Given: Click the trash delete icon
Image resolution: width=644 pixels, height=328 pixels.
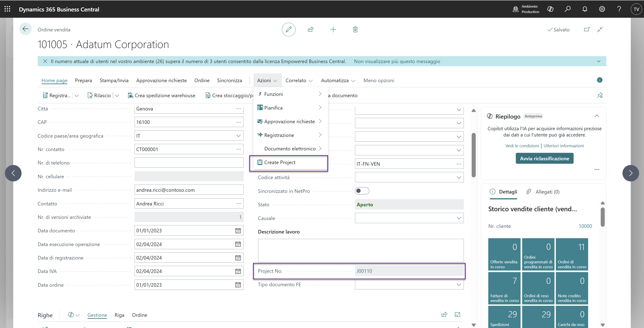Looking at the screenshot, I should tap(355, 30).
